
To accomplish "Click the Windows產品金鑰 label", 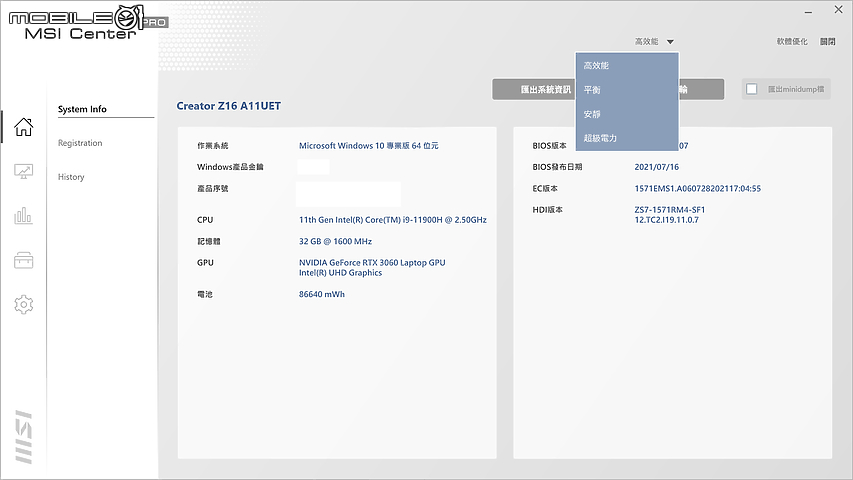I will tap(230, 167).
